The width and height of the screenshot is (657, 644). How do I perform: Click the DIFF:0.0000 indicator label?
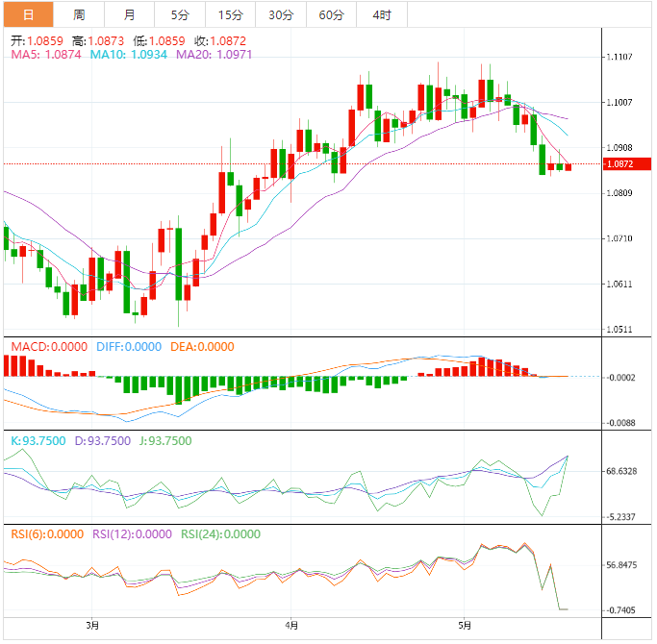click(129, 348)
